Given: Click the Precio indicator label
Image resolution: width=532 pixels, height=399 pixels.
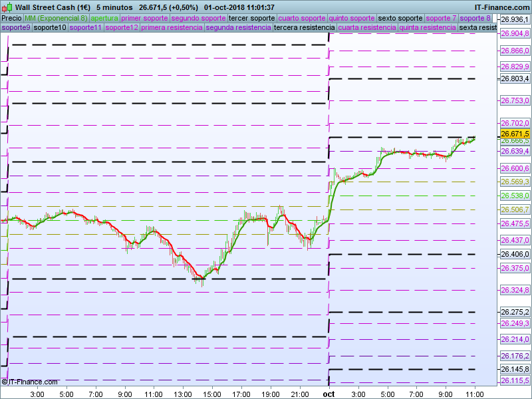Looking at the screenshot, I should [12, 18].
